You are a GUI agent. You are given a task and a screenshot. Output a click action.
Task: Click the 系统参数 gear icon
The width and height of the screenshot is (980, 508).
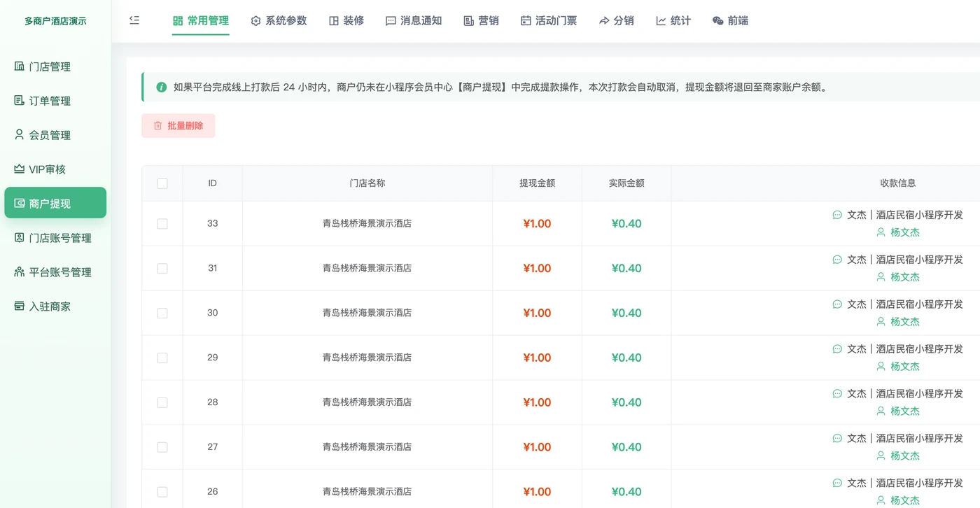[255, 21]
